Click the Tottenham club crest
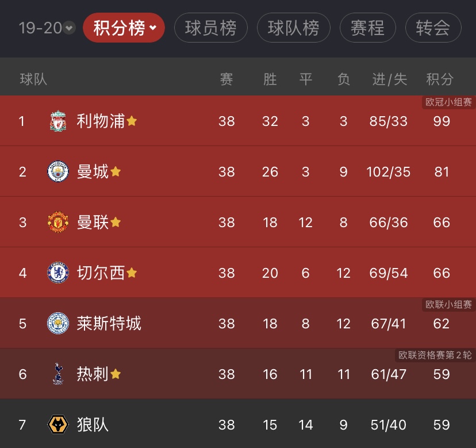476x448 pixels. (x=58, y=374)
